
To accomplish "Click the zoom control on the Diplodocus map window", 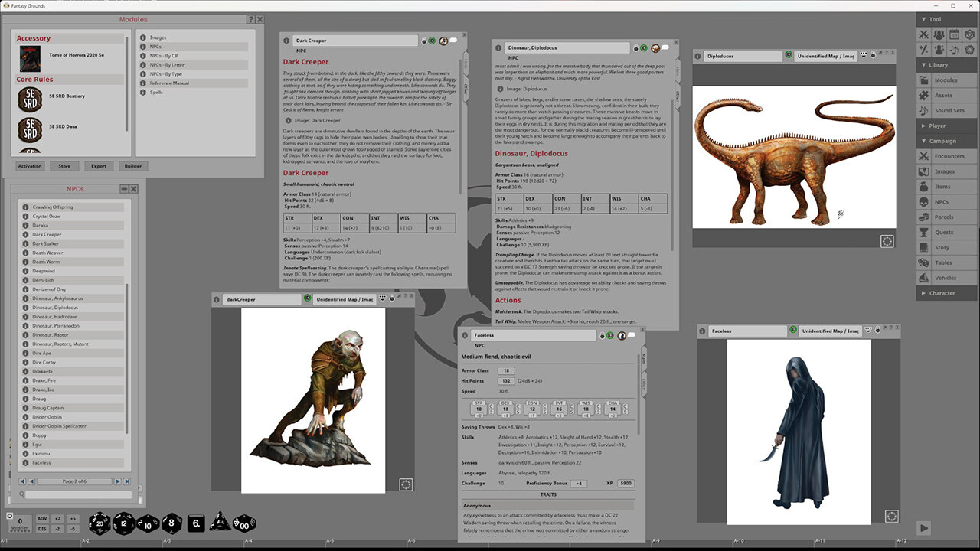I will click(887, 241).
